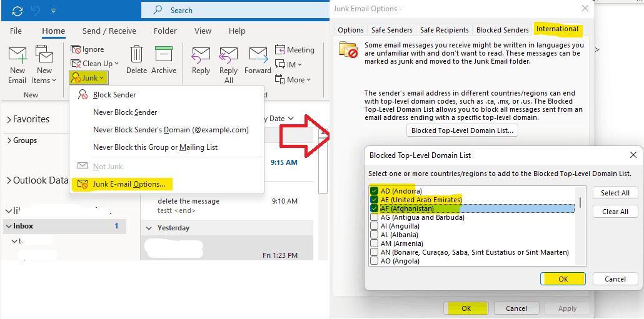Click the Undo arrow in title bar
The height and width of the screenshot is (319, 644).
36,10
